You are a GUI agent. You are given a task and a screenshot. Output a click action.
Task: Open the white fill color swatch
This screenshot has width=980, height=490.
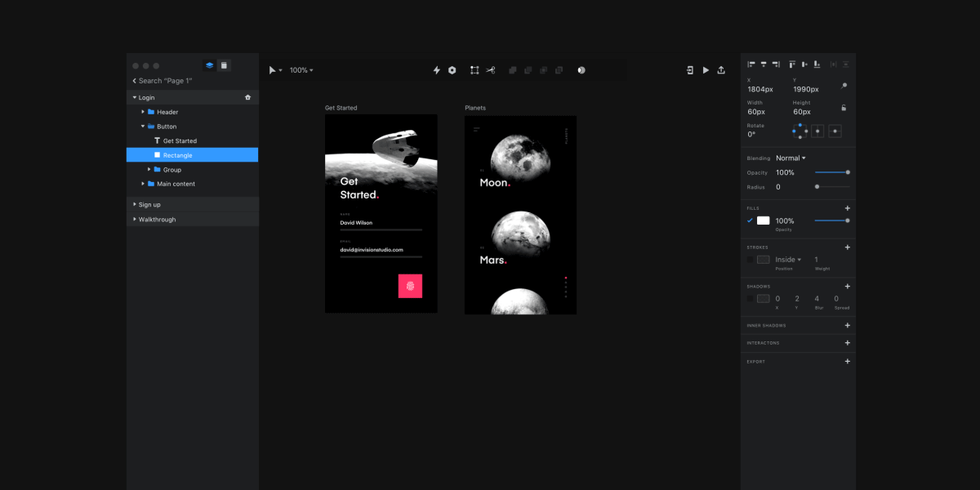click(x=764, y=220)
